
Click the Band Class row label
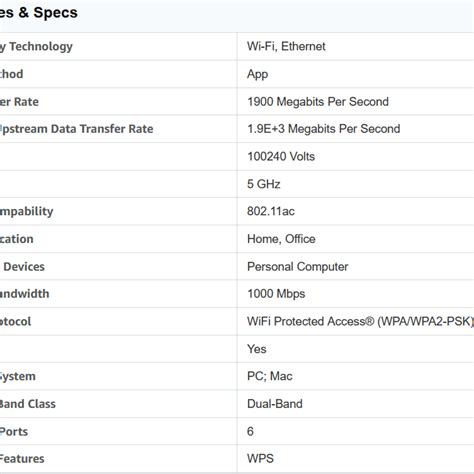click(x=28, y=404)
